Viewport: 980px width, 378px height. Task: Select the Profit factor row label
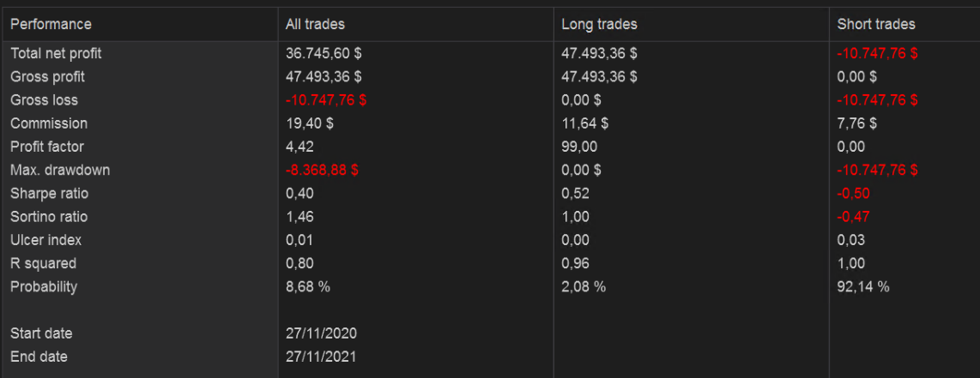pos(47,147)
